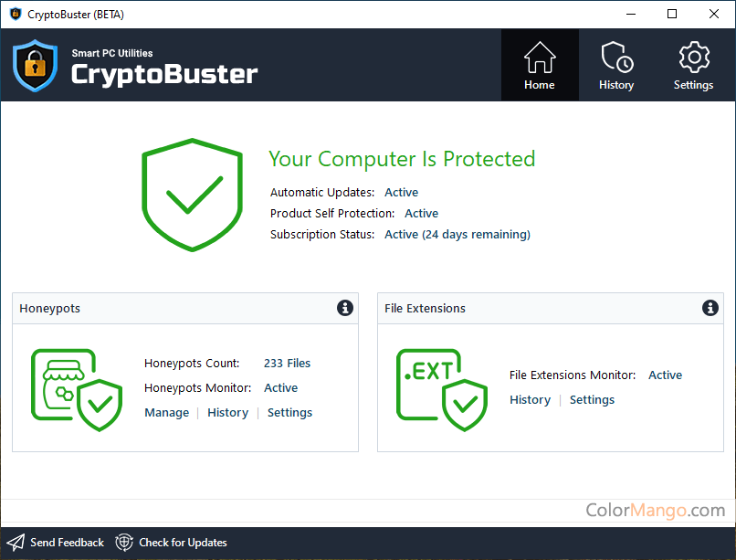Open the History shield-clock icon
This screenshot has height=560, width=736.
coord(616,58)
